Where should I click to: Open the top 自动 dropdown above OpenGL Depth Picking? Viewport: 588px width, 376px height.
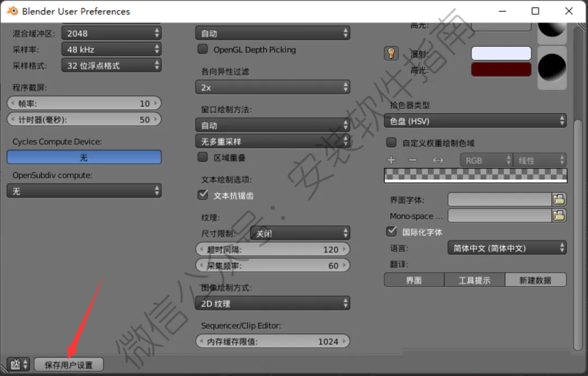tap(273, 33)
